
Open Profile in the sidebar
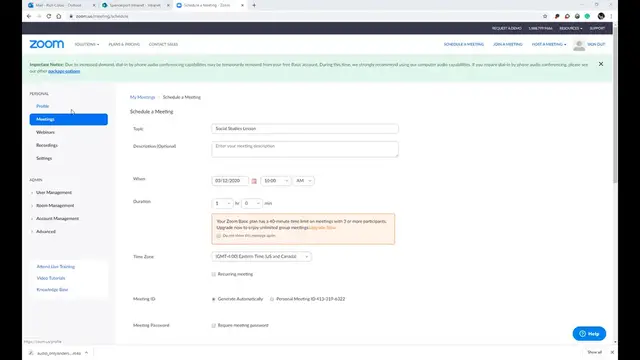42,106
